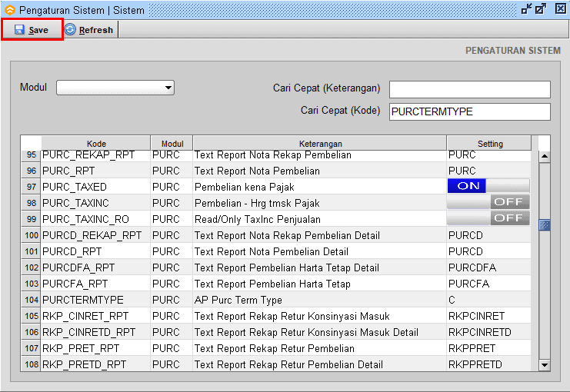This screenshot has height=392, width=570.
Task: Click setting value RKPCINRETD
Action: coord(479,332)
